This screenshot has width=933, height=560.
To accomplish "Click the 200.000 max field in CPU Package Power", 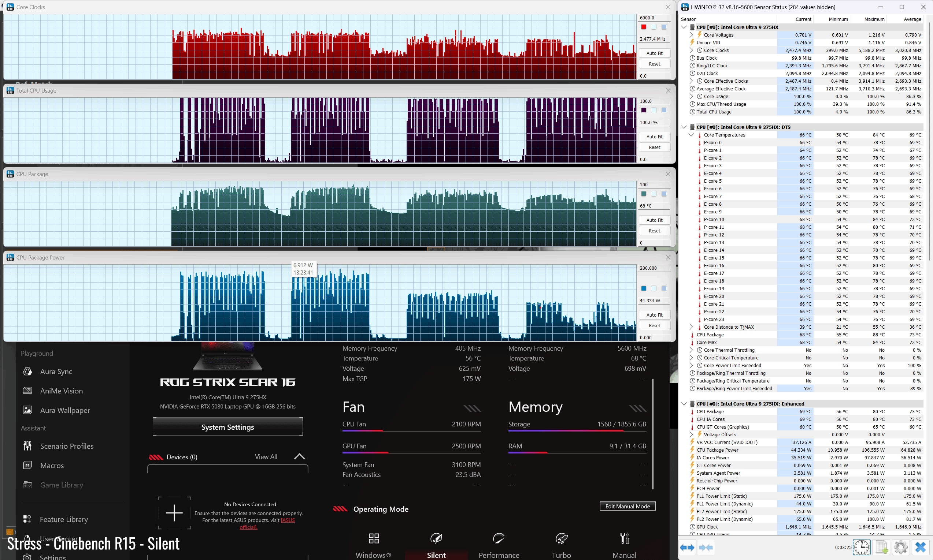I will 654,268.
